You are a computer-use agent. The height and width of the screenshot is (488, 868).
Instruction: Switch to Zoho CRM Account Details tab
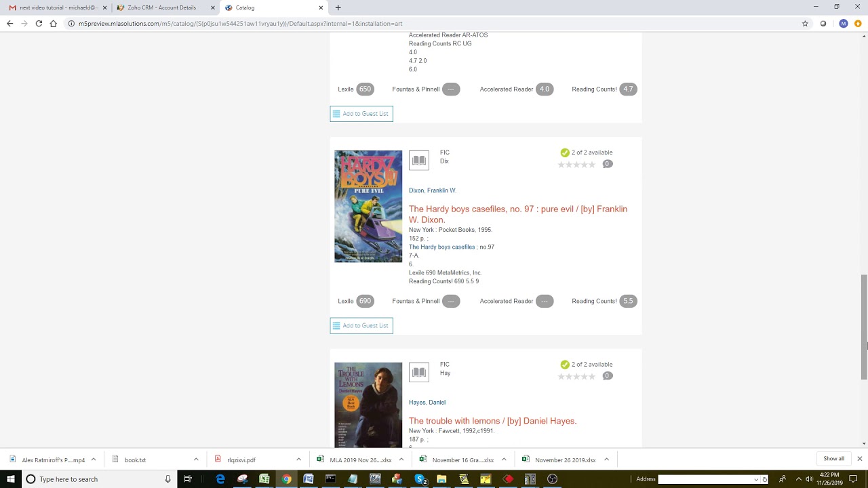(165, 7)
